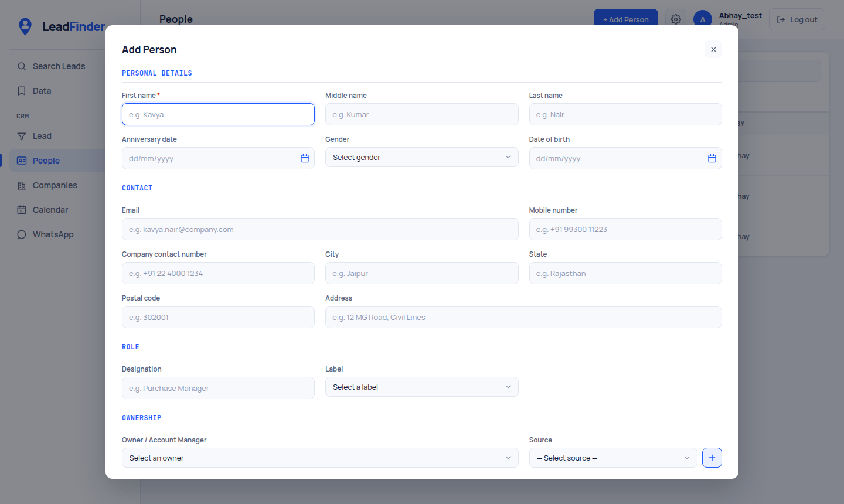Expand the Select gender dropdown
The image size is (844, 504).
pos(422,157)
